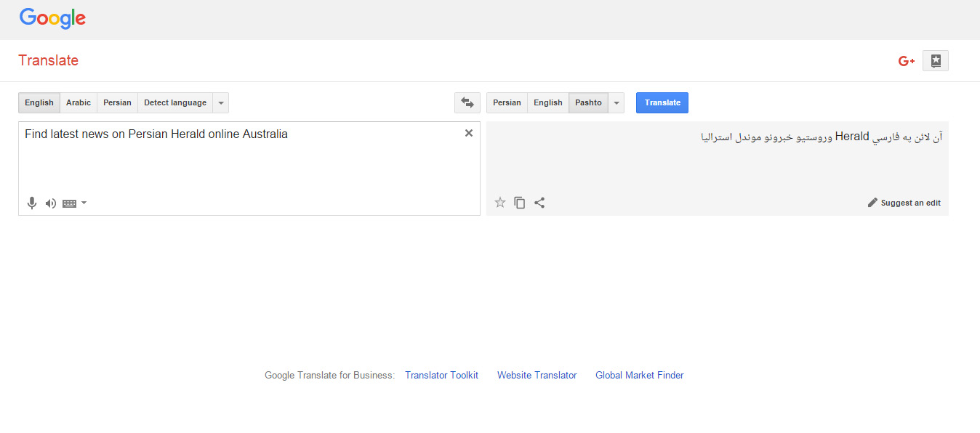
Task: Star the translation to save it
Action: click(500, 203)
